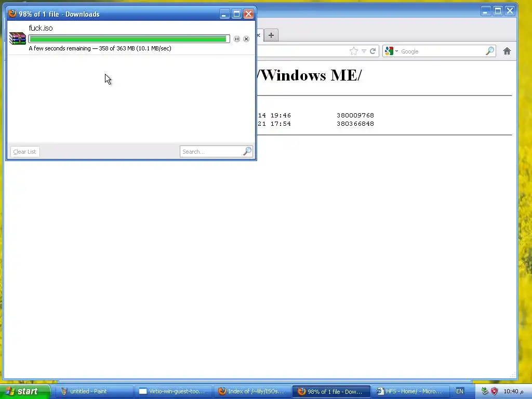532x399 pixels.
Task: Switch to 98% of 1 file taskbar item
Action: (331, 391)
